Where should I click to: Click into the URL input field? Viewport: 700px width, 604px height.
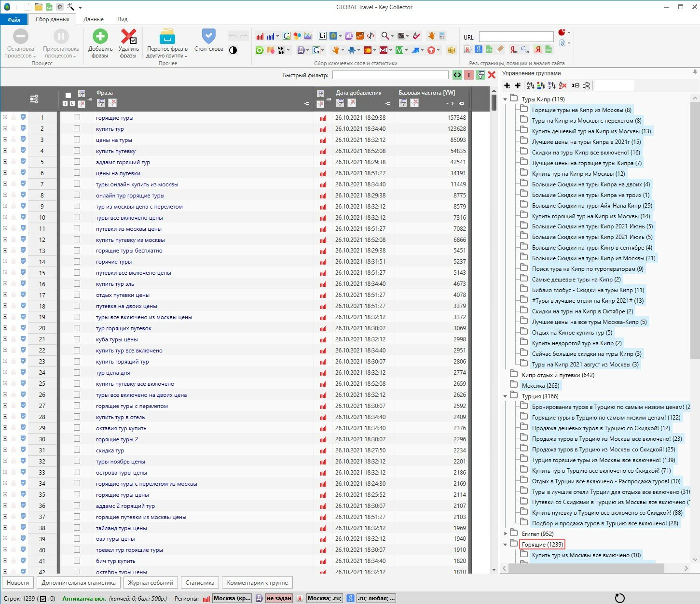[516, 37]
